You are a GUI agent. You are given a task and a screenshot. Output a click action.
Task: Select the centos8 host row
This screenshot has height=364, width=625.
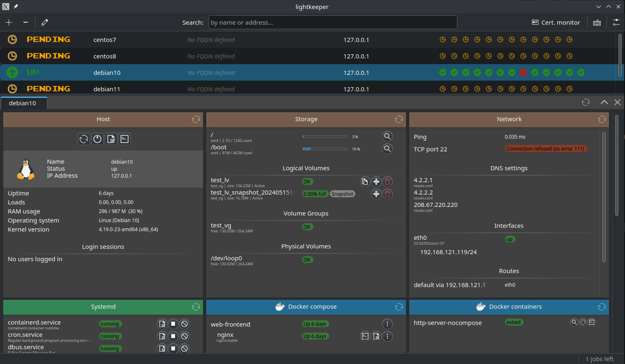[308, 56]
